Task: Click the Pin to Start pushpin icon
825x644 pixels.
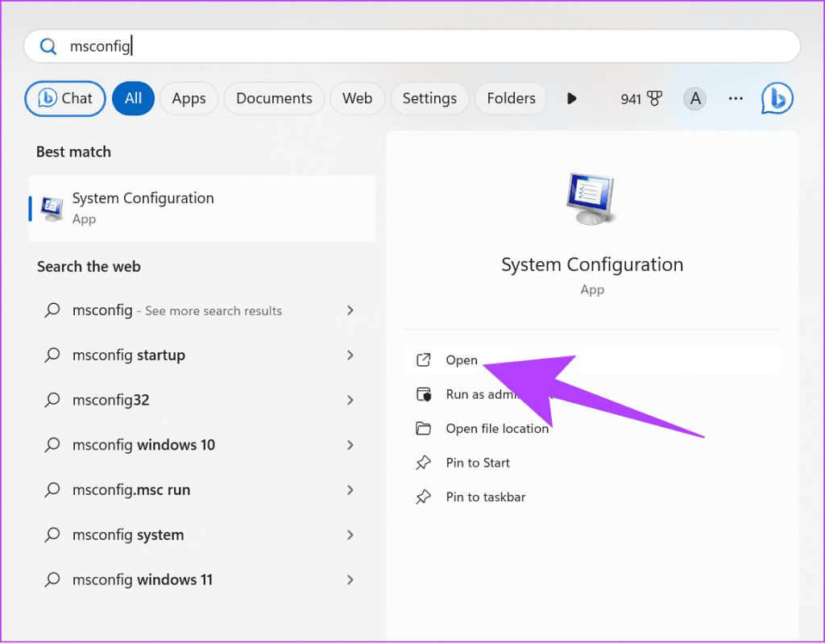Action: point(425,463)
